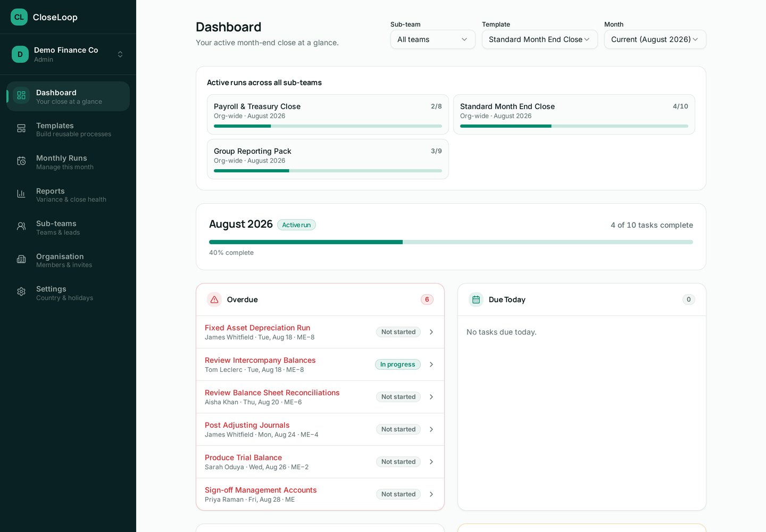Click the Overdue count badge 6

pos(427,300)
